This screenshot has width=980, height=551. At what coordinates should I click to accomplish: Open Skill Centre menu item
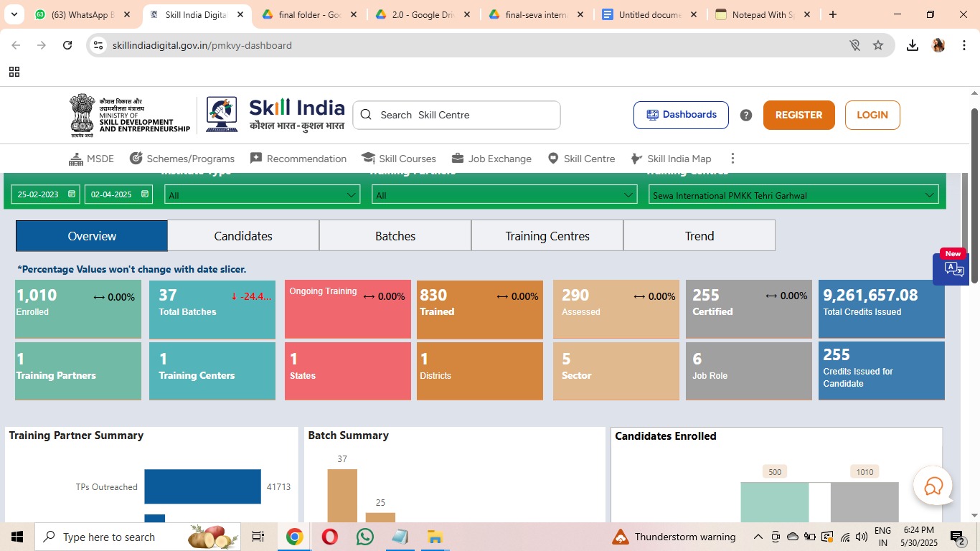(581, 159)
